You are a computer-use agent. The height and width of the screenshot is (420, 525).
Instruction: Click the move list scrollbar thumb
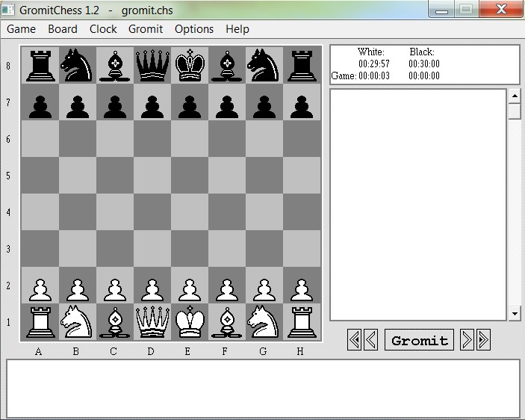pos(515,111)
